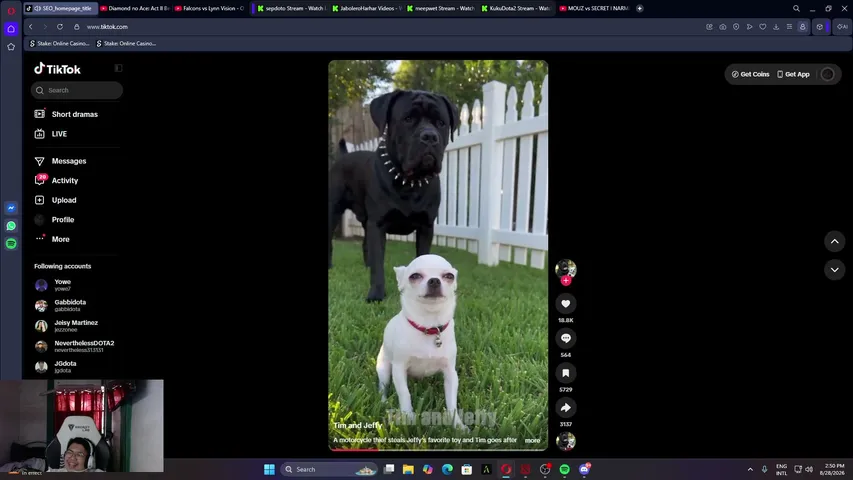The image size is (853, 480).
Task: Click Get Coins button
Action: [x=750, y=74]
